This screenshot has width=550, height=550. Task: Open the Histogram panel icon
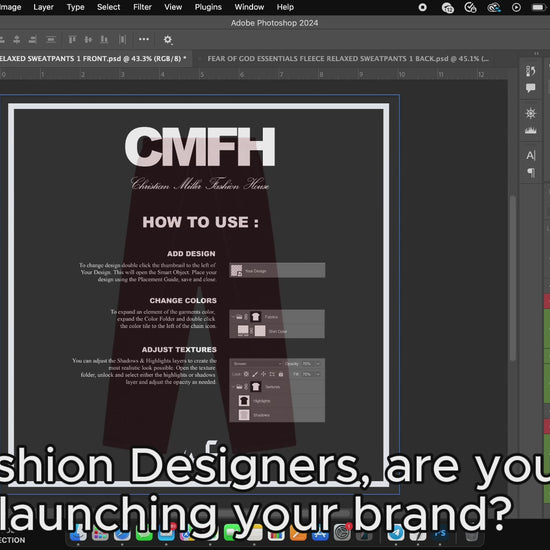click(530, 130)
